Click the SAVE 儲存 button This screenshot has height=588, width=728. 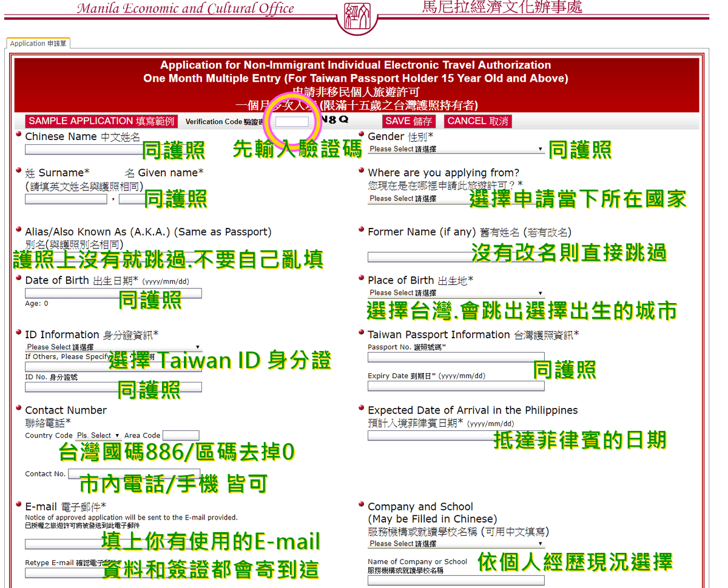(x=408, y=121)
